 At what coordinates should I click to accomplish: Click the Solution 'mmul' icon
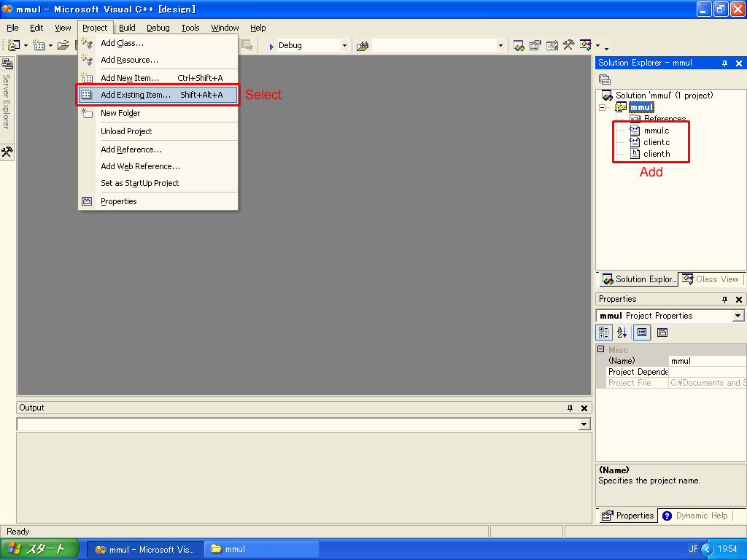click(607, 96)
